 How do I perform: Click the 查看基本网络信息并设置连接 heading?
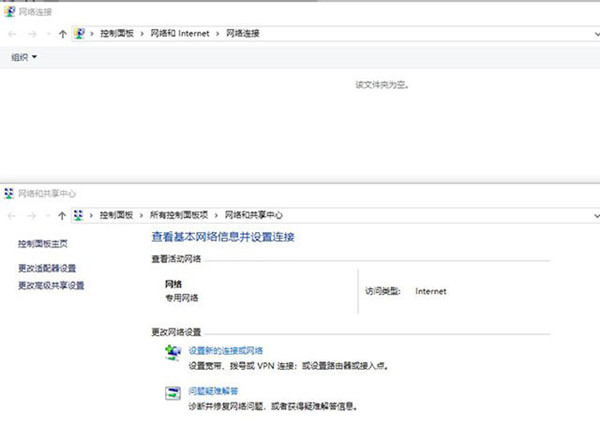click(x=223, y=237)
